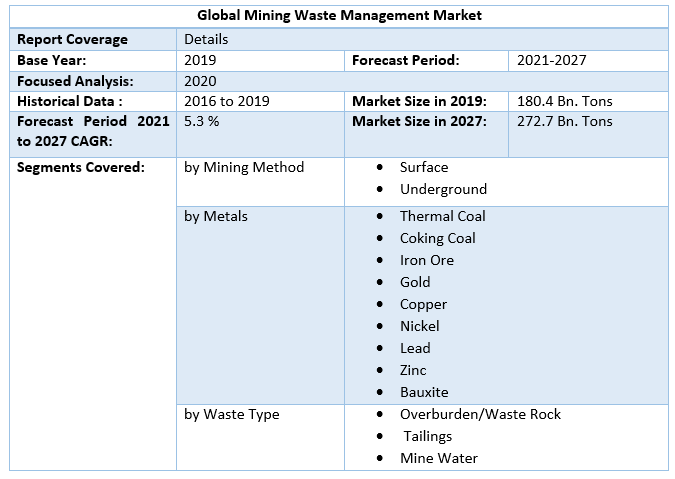This screenshot has width=675, height=479.
Task: Select the Thermal Coal bullet item
Action: (442, 216)
